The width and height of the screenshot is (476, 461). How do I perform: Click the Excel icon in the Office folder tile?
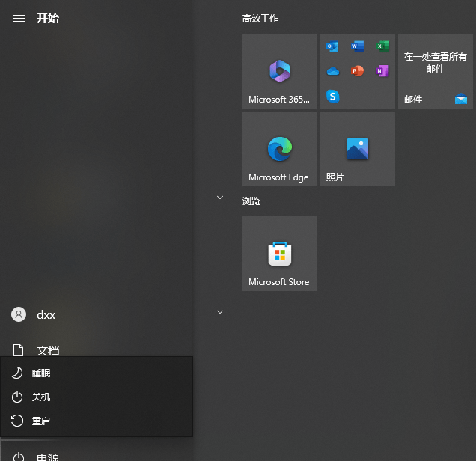382,46
